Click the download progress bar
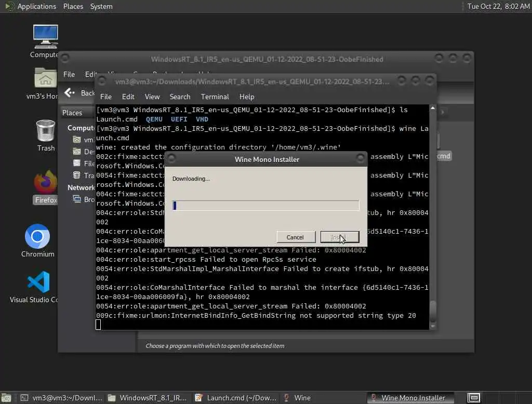 265,205
